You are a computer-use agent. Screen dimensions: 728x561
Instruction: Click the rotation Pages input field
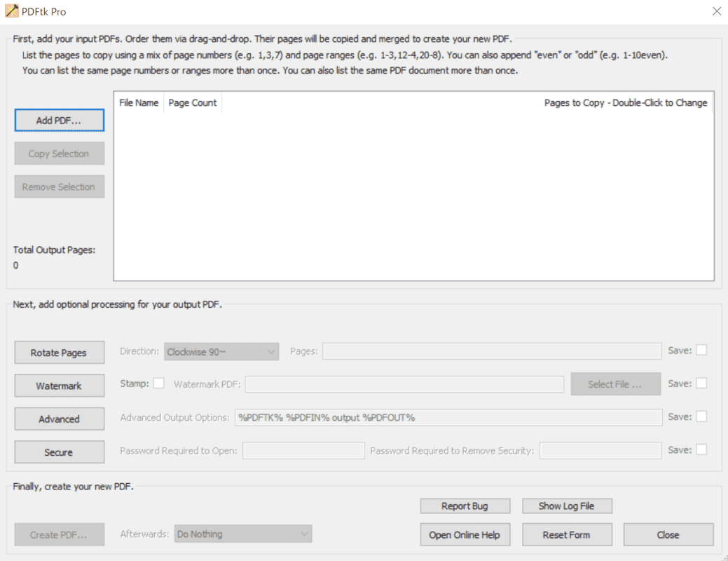[492, 351]
